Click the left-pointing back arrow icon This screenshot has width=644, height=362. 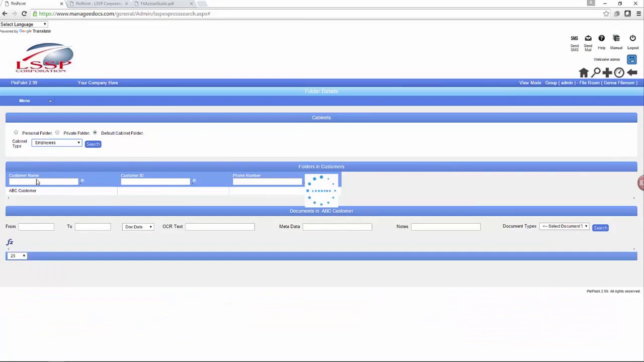point(632,72)
